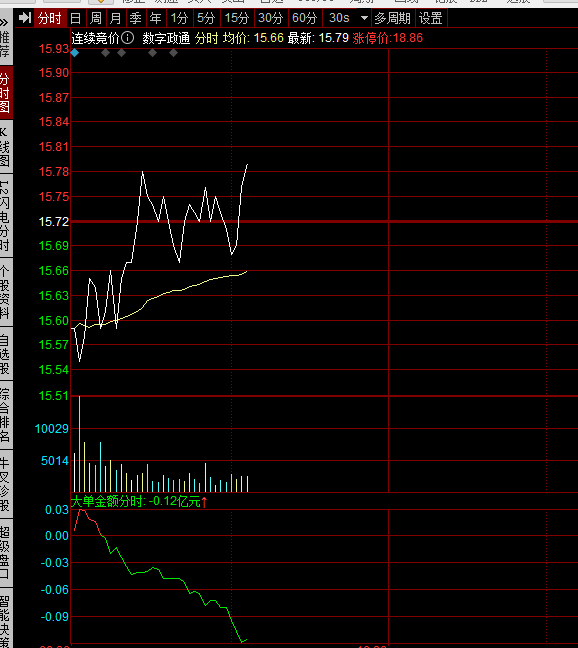Click the last gray diamond marker
The image size is (578, 648).
point(174,52)
